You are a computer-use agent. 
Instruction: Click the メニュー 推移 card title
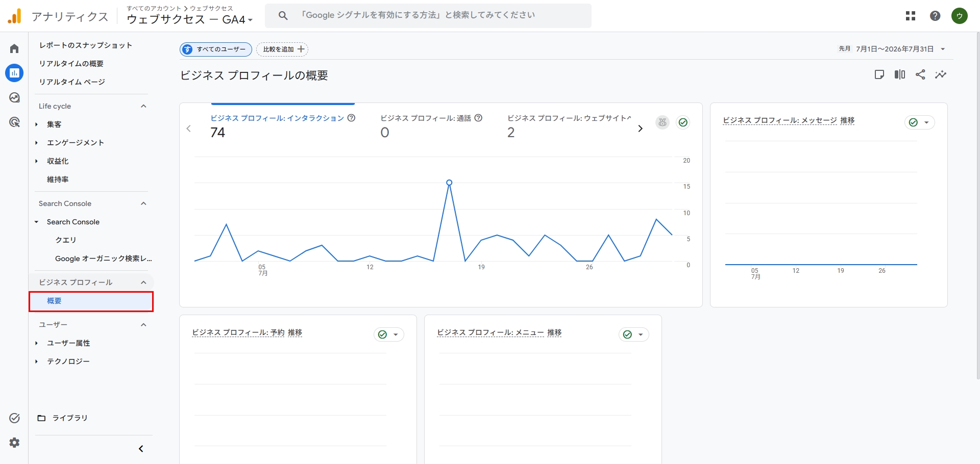(499, 332)
